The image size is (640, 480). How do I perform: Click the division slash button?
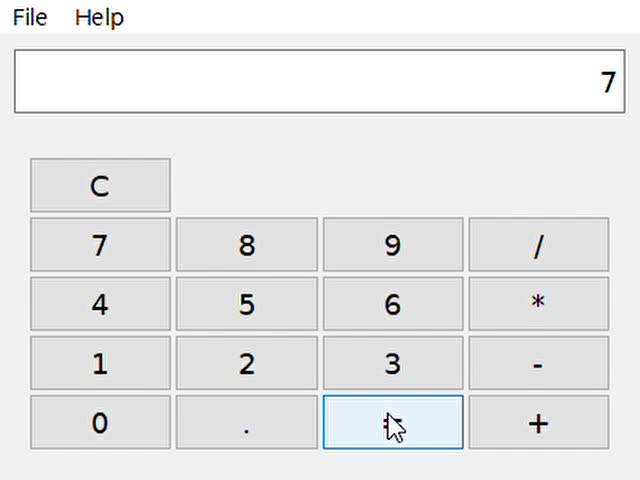538,245
